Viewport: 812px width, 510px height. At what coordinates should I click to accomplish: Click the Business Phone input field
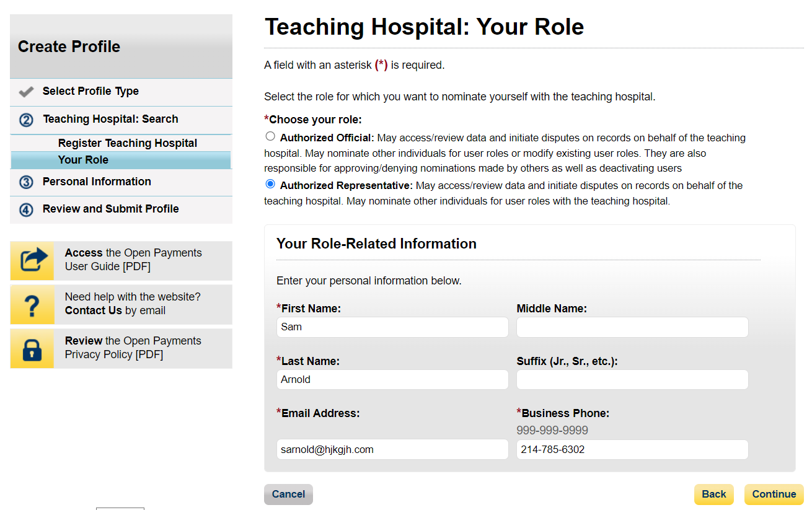pos(632,450)
